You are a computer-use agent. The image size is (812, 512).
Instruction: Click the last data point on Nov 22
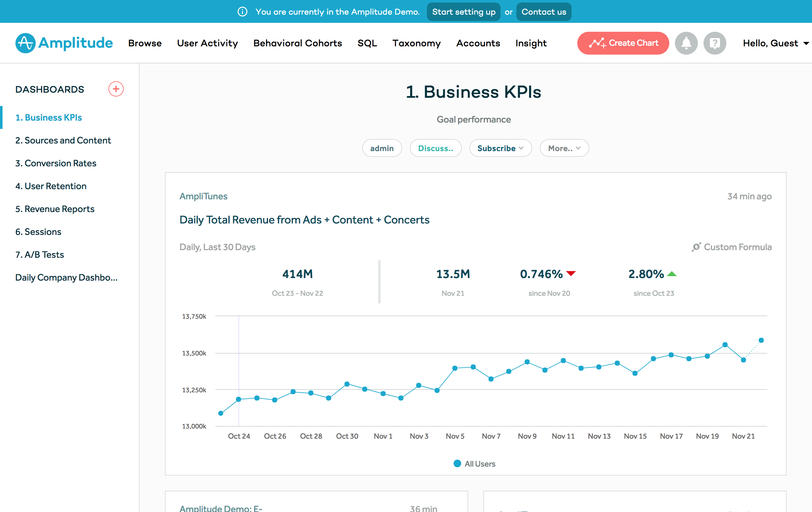coord(761,340)
